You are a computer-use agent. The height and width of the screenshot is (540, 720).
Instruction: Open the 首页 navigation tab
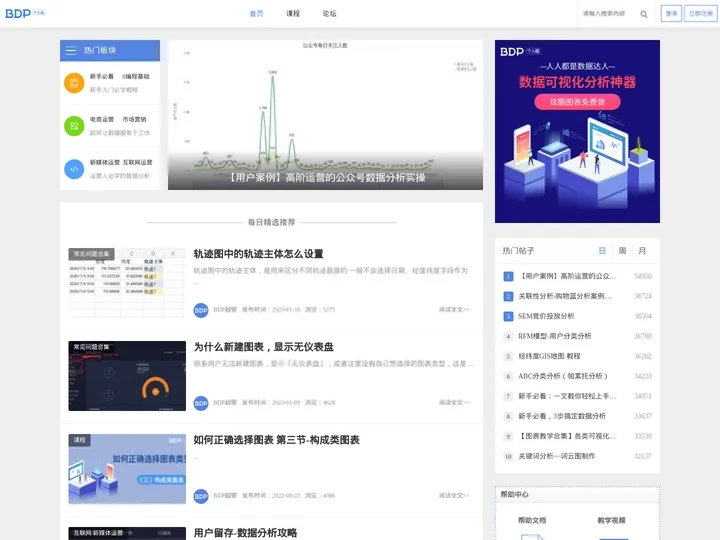click(256, 14)
